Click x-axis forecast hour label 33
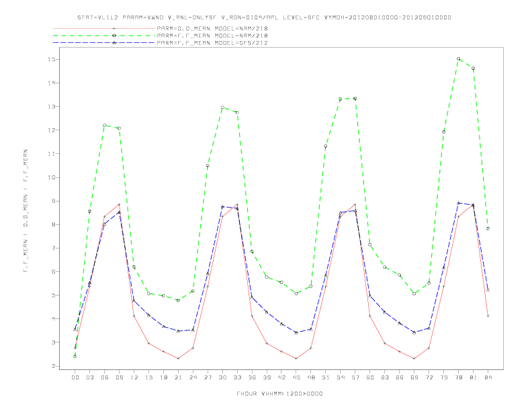The image size is (532, 411). [x=237, y=377]
